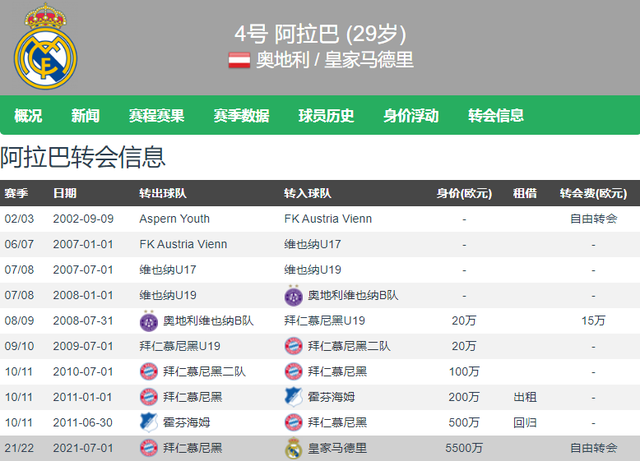Open the 概况 tab

pos(28,116)
